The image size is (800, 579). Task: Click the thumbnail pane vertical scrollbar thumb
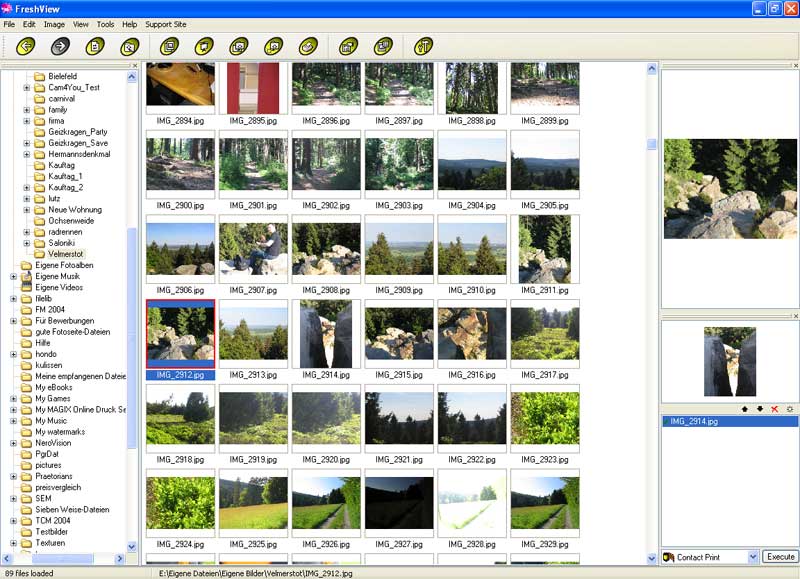pos(652,144)
